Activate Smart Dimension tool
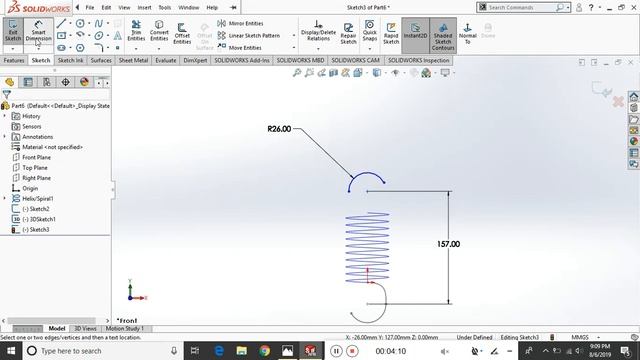This screenshot has width=640, height=360. (x=38, y=31)
